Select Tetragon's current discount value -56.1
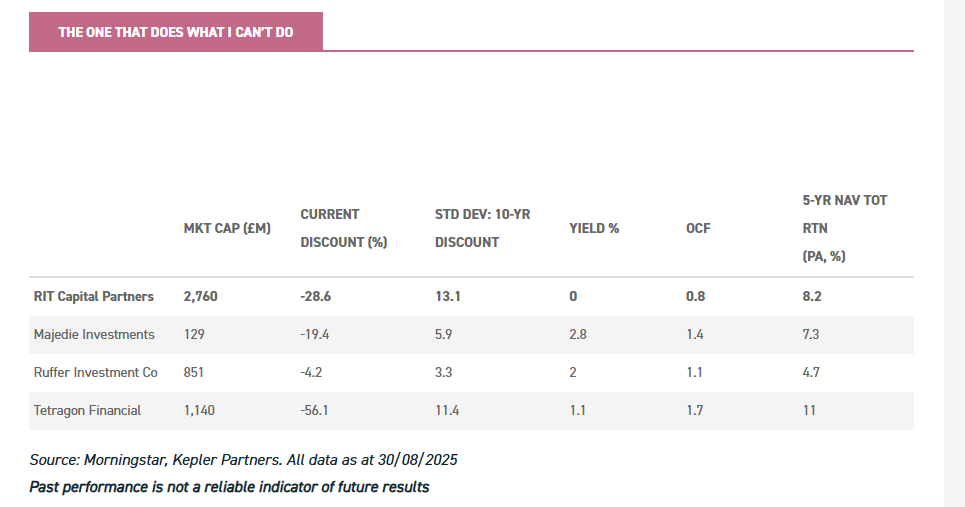The height and width of the screenshot is (507, 965). point(315,410)
